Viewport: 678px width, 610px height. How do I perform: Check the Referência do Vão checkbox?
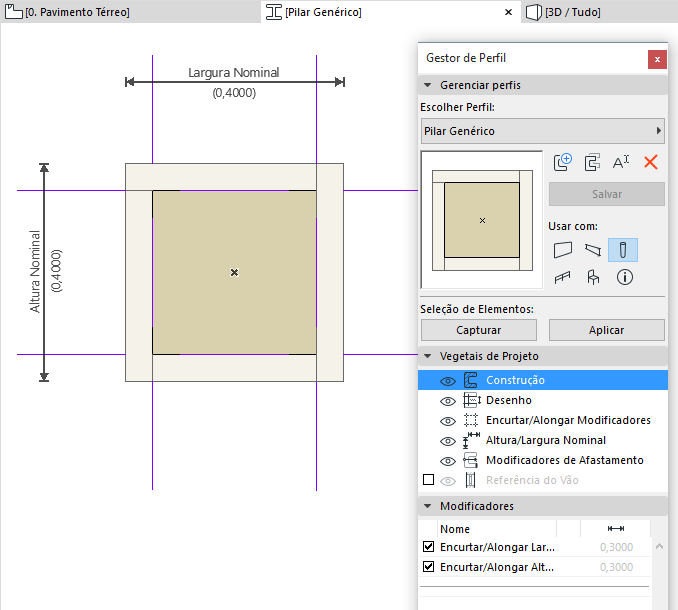pyautogui.click(x=428, y=479)
